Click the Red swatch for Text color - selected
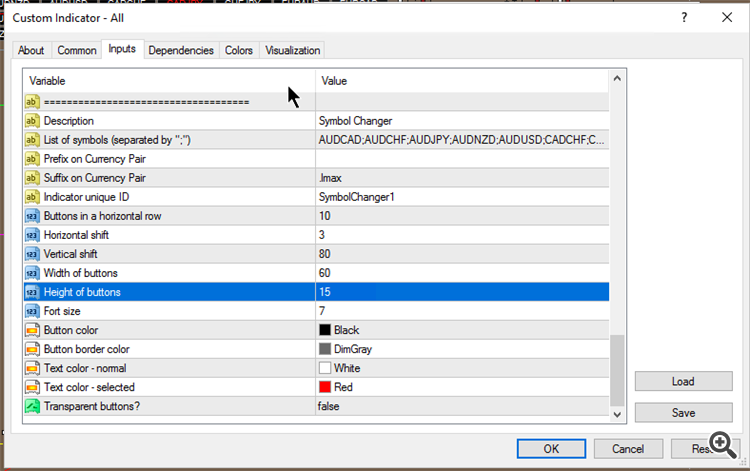The image size is (750, 471). point(325,387)
